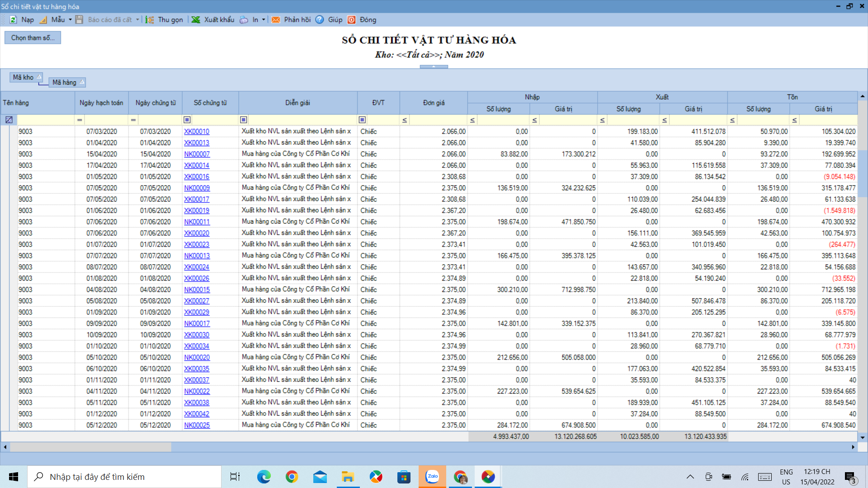868x488 pixels.
Task: Open voucher link XK00010
Action: tap(197, 131)
